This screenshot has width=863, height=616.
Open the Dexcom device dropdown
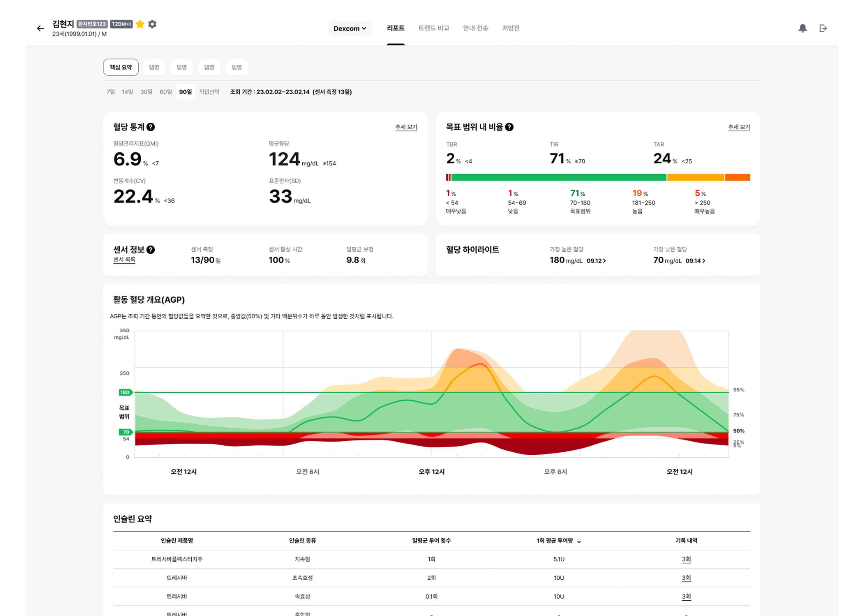point(349,29)
